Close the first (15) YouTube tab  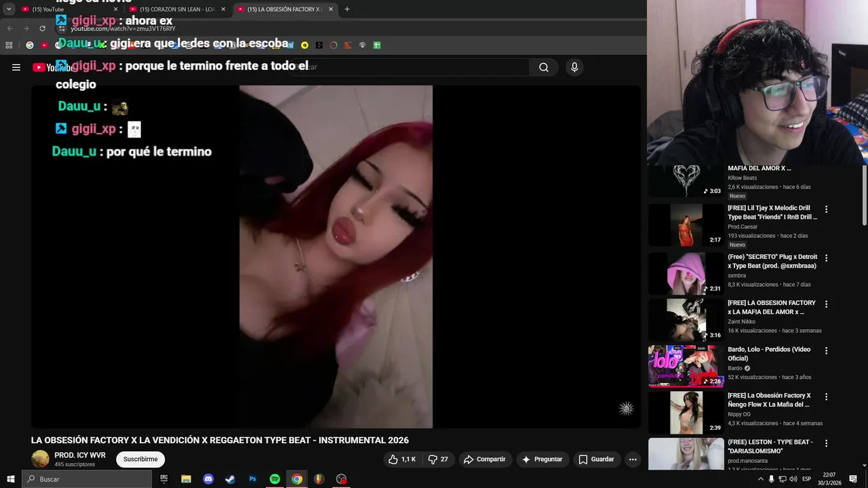pos(115,9)
